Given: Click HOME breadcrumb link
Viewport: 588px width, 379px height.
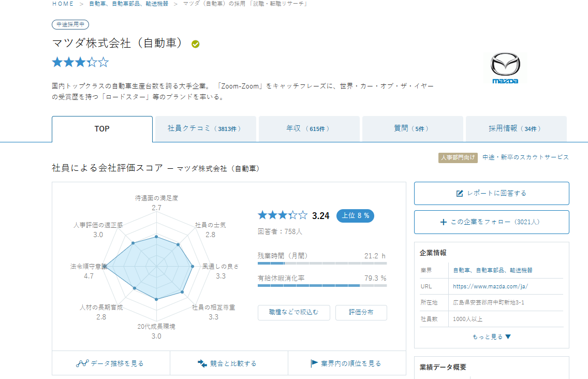Looking at the screenshot, I should (x=63, y=4).
